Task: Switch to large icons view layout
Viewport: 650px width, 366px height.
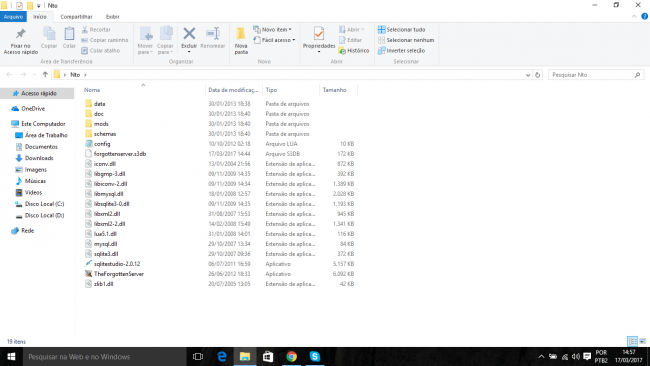Action: pyautogui.click(x=643, y=341)
